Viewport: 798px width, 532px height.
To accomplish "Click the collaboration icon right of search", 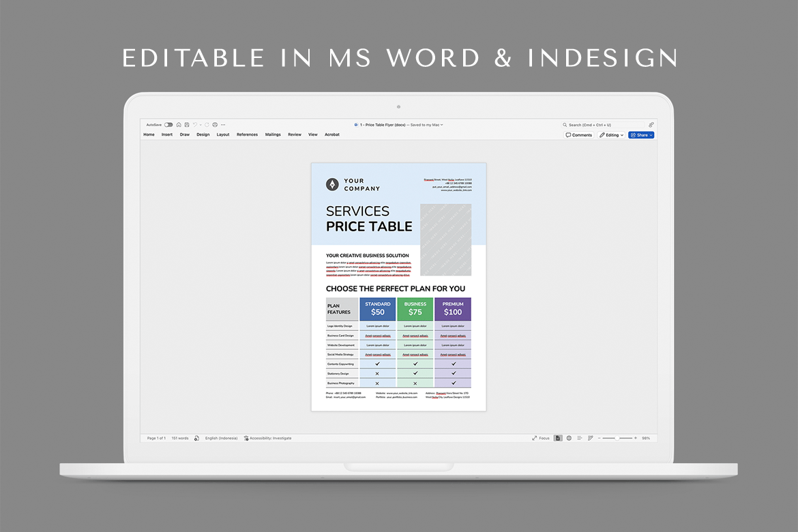I will click(x=651, y=125).
